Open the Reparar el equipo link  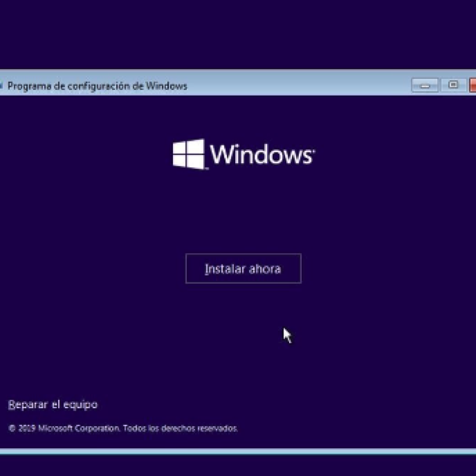[x=53, y=404]
